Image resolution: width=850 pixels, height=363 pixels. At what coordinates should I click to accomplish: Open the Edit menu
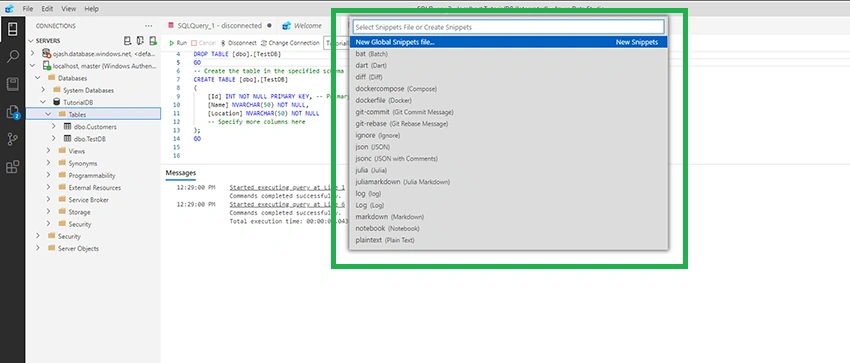pos(47,9)
